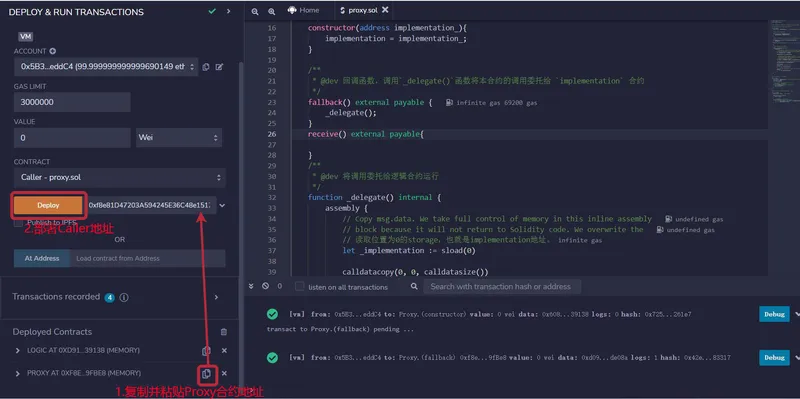The height and width of the screenshot is (399, 800).
Task: Switch to the Home tab
Action: click(x=304, y=10)
